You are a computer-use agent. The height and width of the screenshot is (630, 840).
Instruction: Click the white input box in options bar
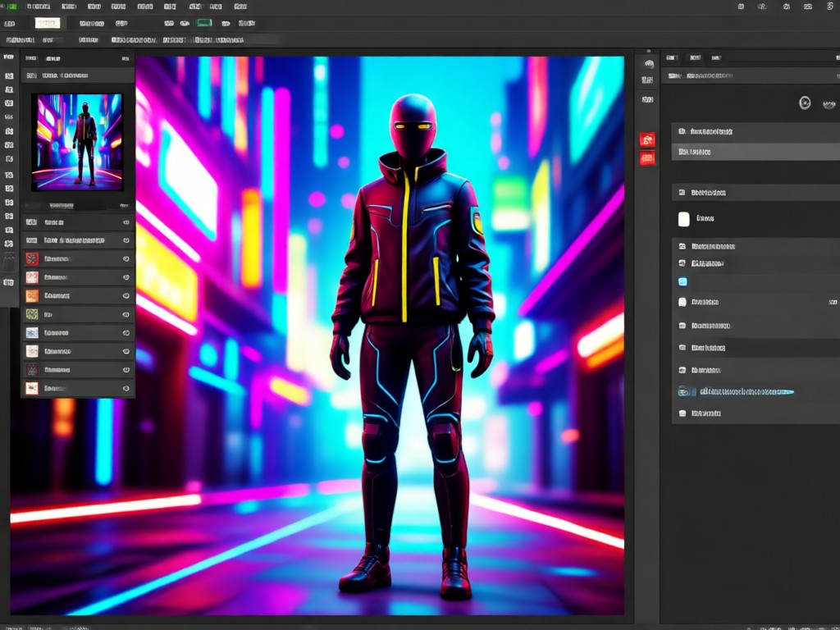click(x=48, y=23)
